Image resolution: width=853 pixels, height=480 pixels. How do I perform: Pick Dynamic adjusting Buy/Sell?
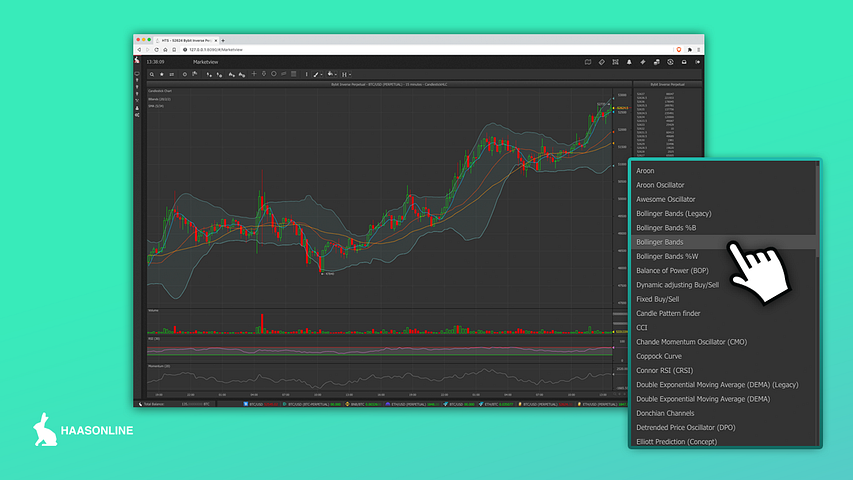tap(677, 285)
